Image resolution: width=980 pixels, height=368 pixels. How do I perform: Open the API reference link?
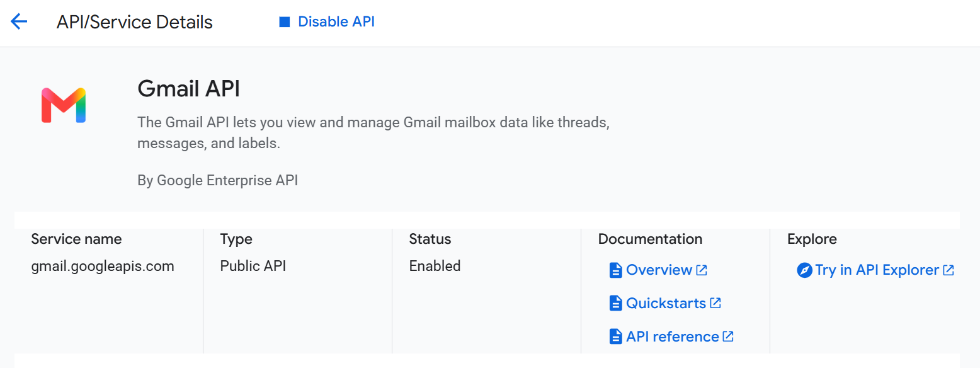pyautogui.click(x=672, y=337)
